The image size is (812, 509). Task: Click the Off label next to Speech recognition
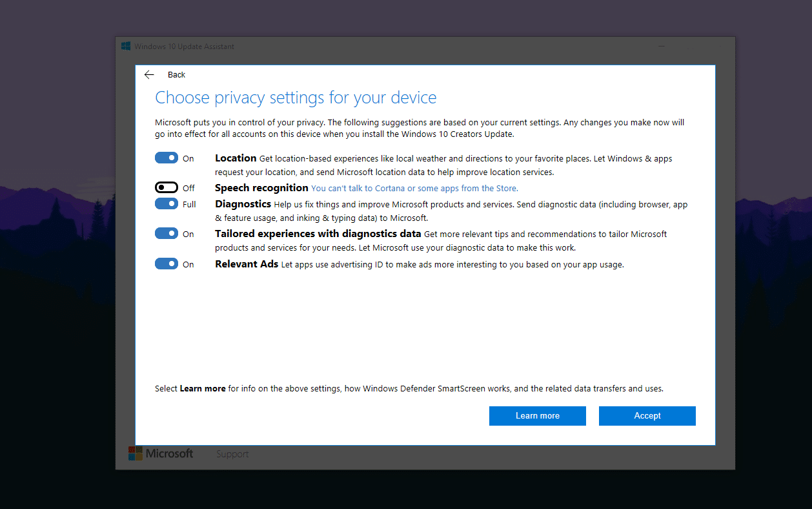coord(188,187)
